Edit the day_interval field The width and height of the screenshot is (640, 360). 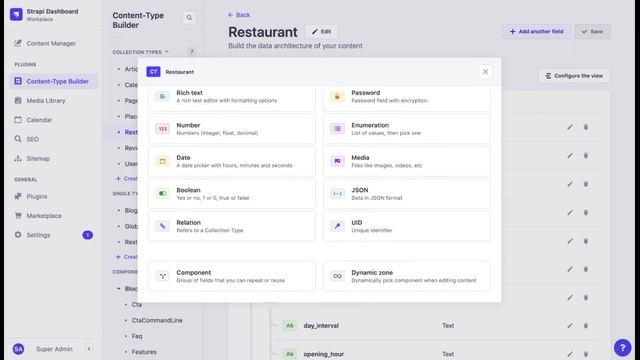570,325
